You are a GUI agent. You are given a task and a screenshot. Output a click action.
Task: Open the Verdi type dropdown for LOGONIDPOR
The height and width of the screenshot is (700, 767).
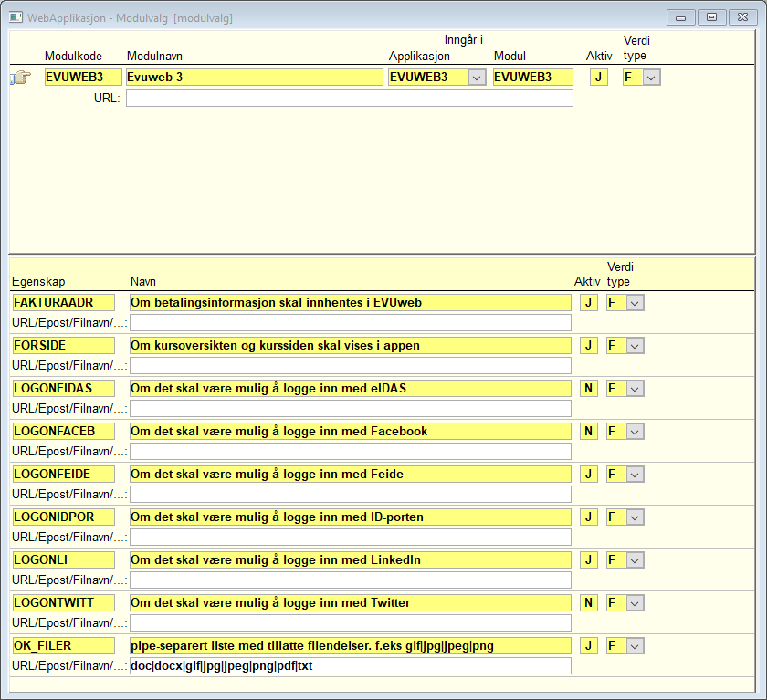[x=635, y=517]
